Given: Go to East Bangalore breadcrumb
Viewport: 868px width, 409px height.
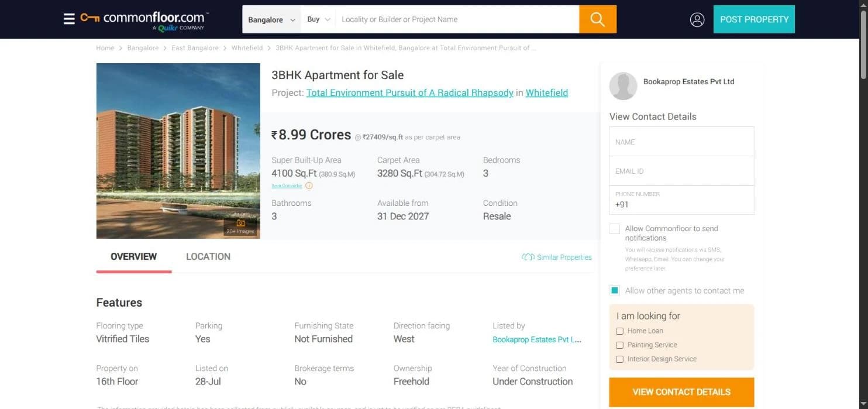Looking at the screenshot, I should pos(195,48).
